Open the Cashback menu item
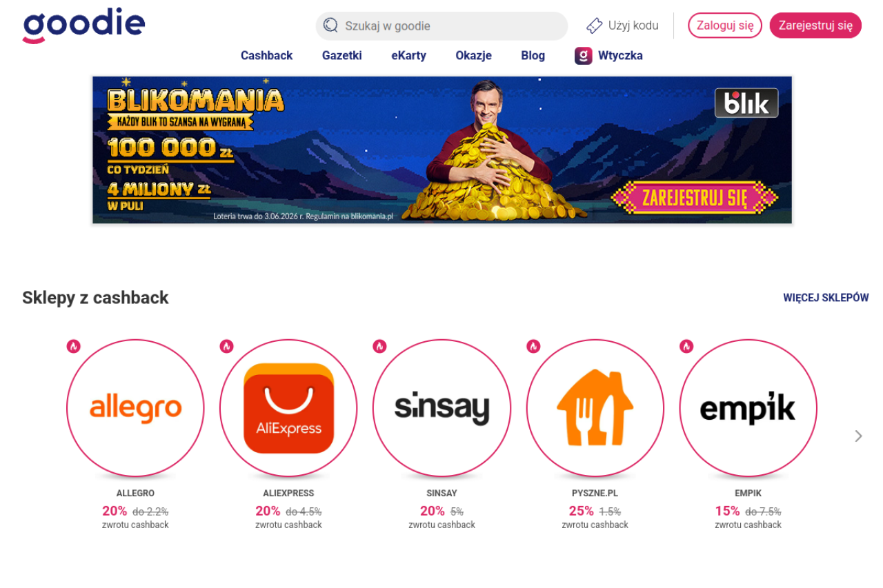 tap(266, 56)
